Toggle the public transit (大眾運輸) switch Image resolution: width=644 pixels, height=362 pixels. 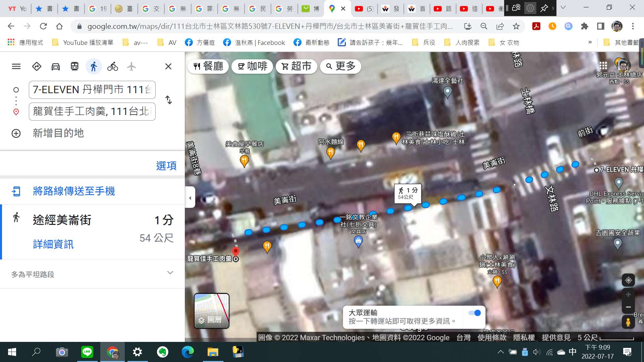[475, 313]
